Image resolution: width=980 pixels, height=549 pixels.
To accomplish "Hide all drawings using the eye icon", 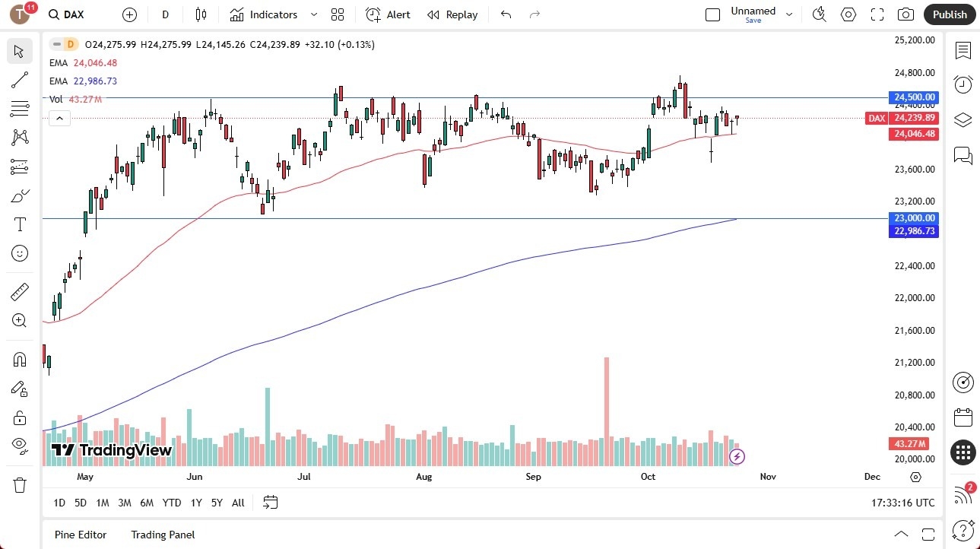I will click(19, 446).
